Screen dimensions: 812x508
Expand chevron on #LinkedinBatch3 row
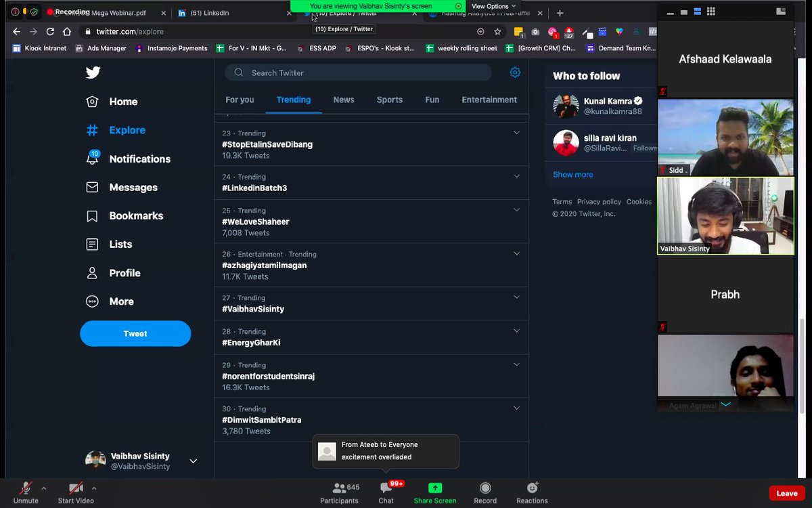click(516, 176)
